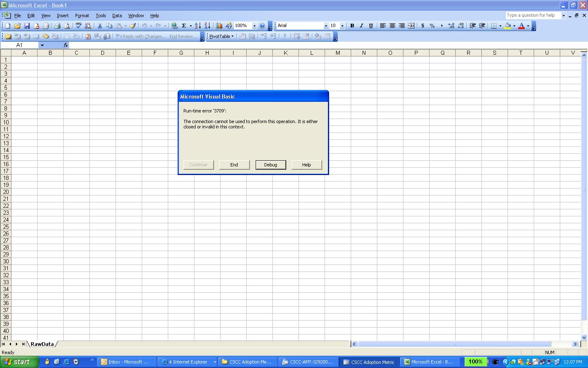
Task: Click the Sort Ascending A-Z icon
Action: point(198,26)
